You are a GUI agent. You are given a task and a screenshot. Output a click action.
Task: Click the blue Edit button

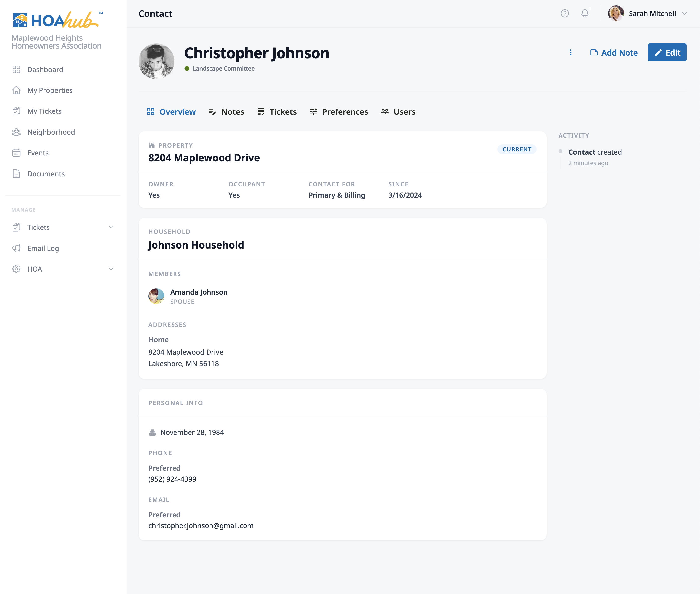667,53
